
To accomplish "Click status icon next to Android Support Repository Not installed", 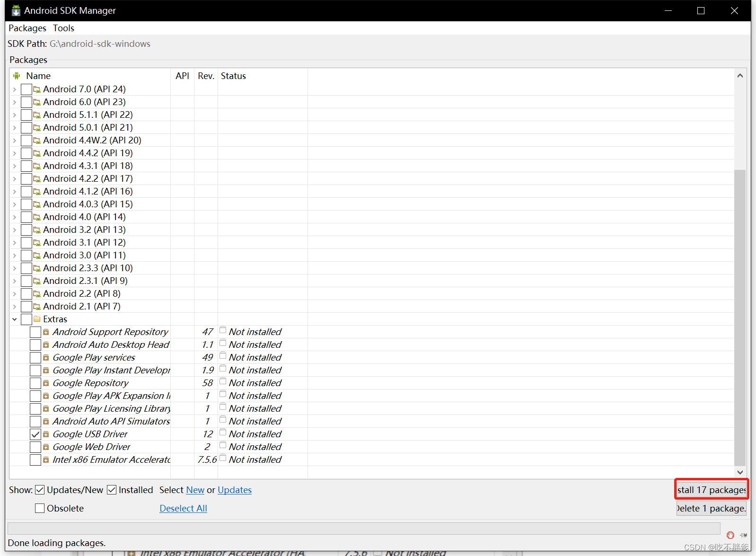I will pos(223,330).
